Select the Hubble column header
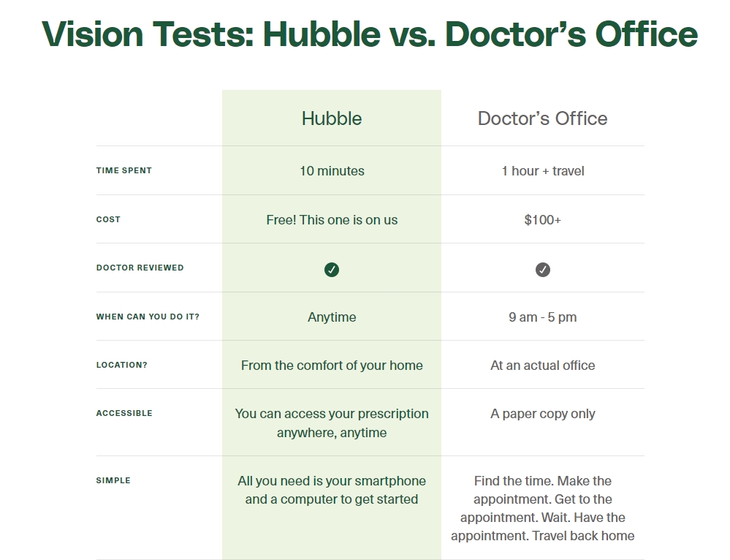The height and width of the screenshot is (560, 730). 332,118
